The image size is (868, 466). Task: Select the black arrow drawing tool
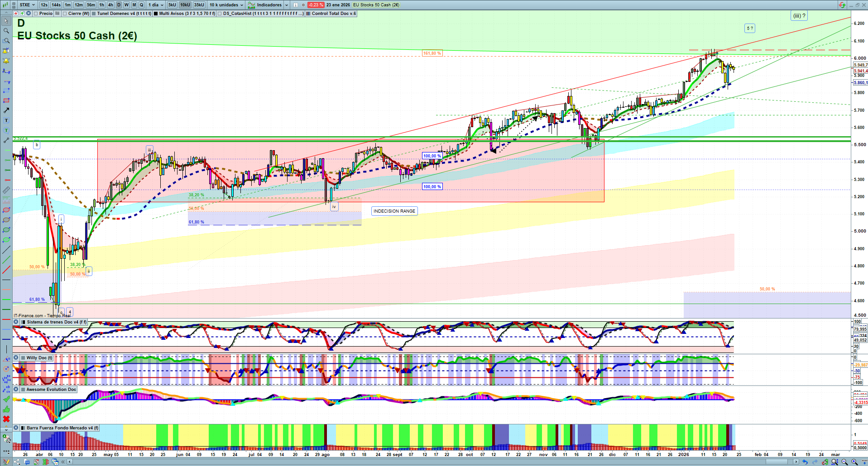point(6,110)
